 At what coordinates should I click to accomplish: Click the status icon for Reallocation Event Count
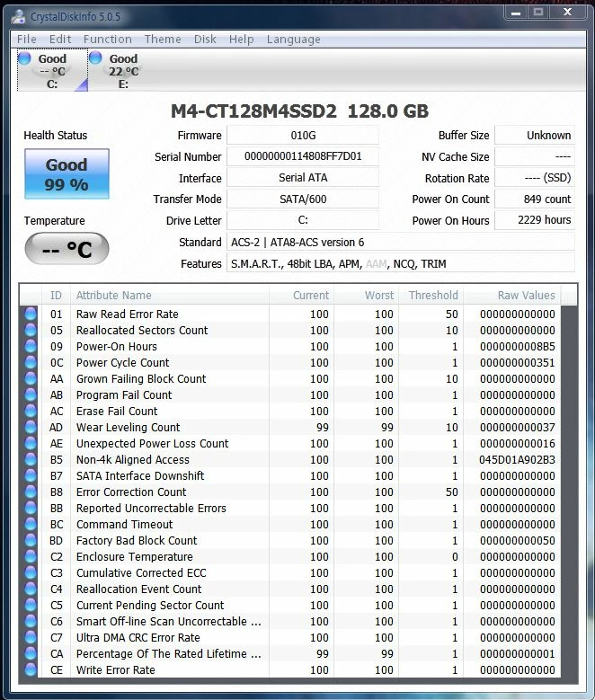click(31, 589)
